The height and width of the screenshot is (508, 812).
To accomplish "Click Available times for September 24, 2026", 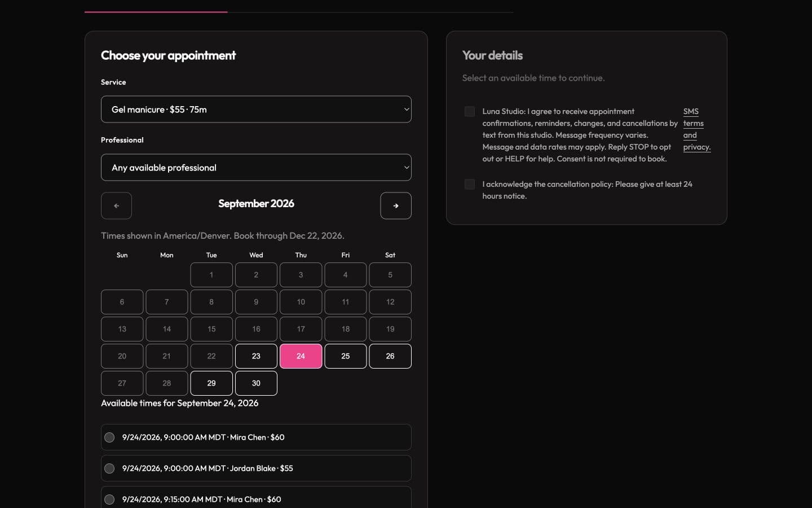I will click(x=179, y=403).
